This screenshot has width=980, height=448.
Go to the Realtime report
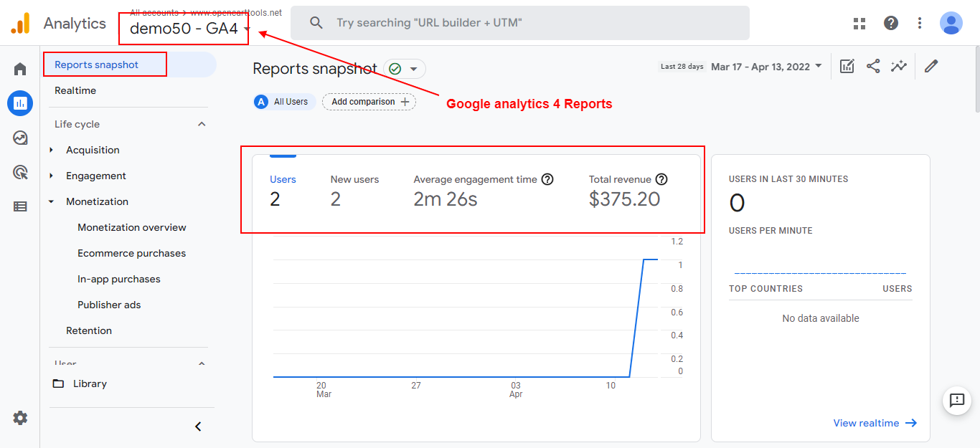(75, 90)
